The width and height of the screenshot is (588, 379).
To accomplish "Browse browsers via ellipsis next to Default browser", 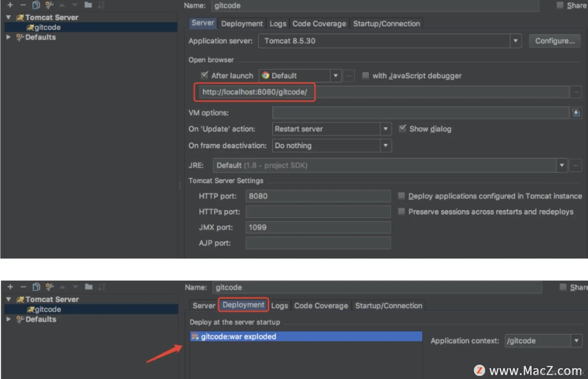I will (x=349, y=76).
